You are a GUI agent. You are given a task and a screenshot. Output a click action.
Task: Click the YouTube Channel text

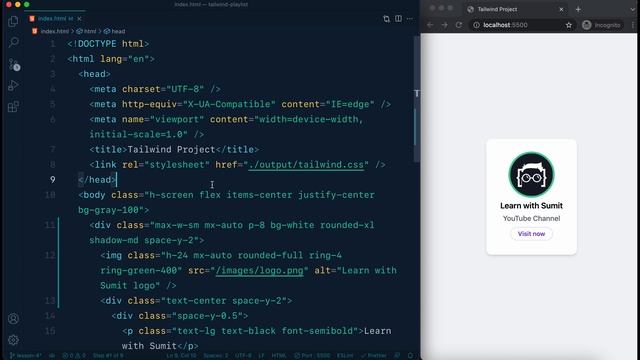click(531, 218)
